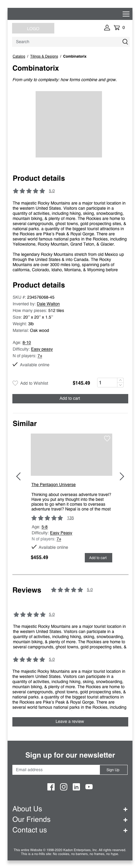The width and height of the screenshot is (140, 868).
Task: Expand the Our Friends section
Action: pyautogui.click(x=125, y=820)
